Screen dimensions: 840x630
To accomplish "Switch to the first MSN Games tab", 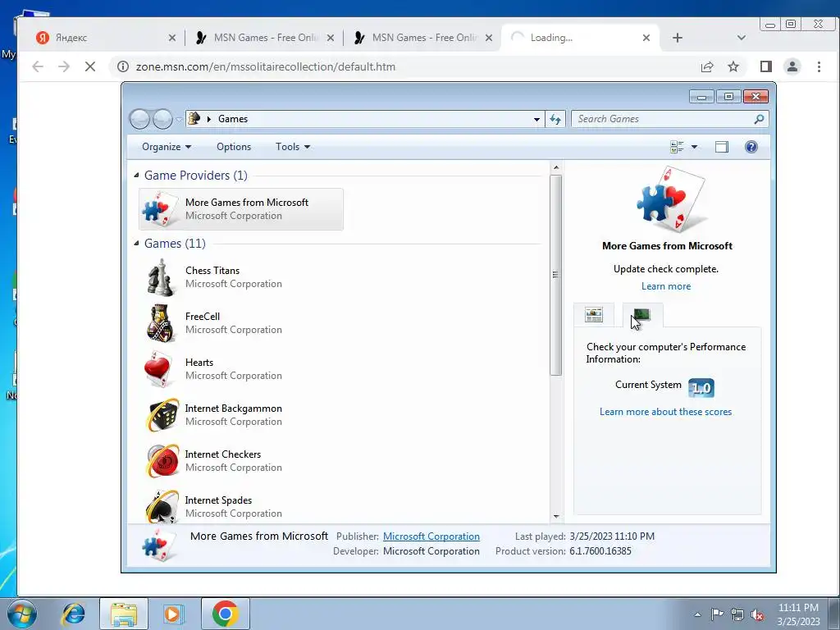I will [x=265, y=38].
